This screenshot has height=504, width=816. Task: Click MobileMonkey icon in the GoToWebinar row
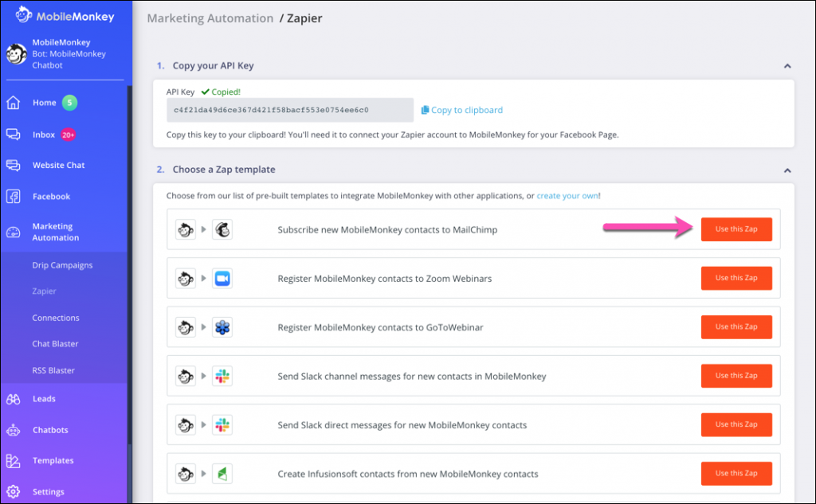pos(185,327)
